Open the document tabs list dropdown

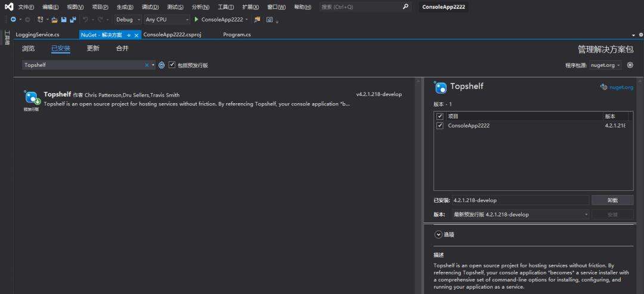(634, 35)
